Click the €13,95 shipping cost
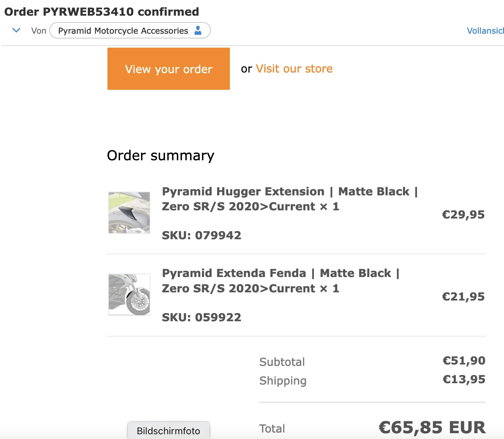Image resolution: width=504 pixels, height=439 pixels. point(464,379)
